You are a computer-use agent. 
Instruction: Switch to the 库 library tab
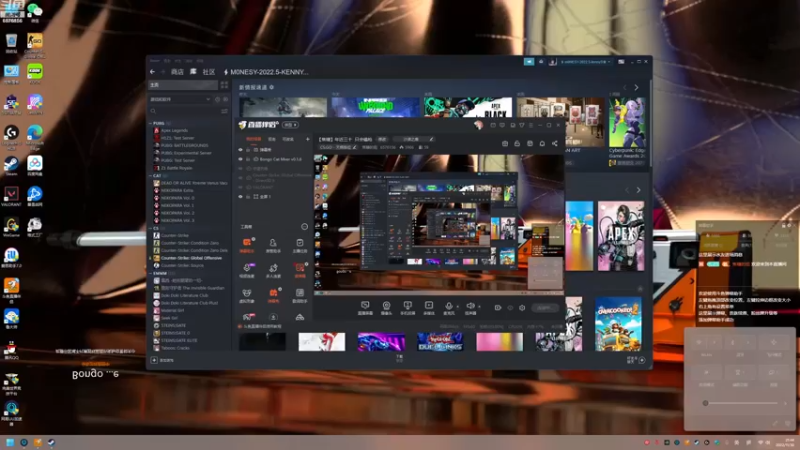point(193,72)
